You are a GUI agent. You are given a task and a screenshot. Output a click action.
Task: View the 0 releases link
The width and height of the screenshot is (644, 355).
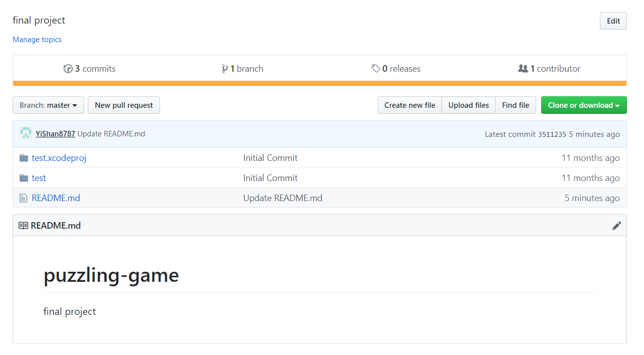click(396, 69)
